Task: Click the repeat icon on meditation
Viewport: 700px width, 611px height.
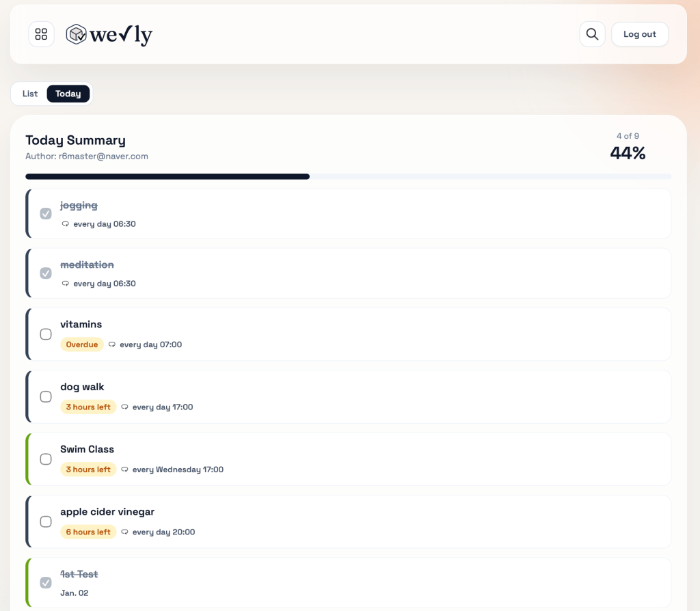Action: (66, 284)
